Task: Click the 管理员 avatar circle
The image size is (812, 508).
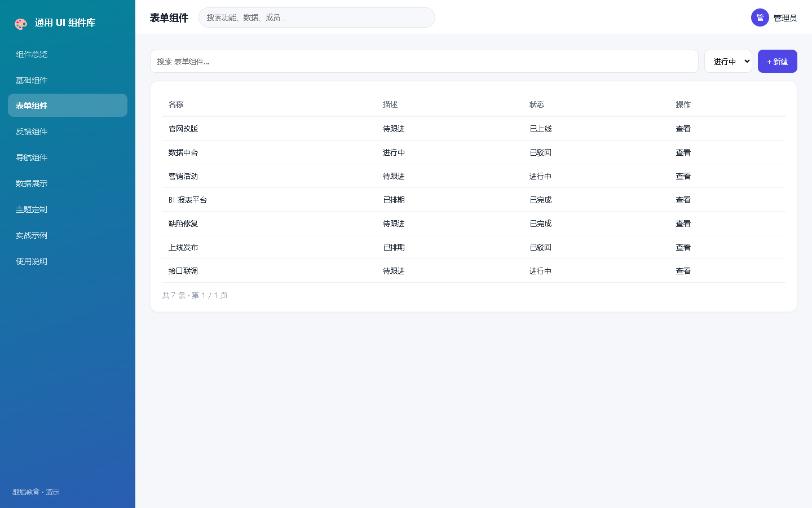Action: click(760, 17)
